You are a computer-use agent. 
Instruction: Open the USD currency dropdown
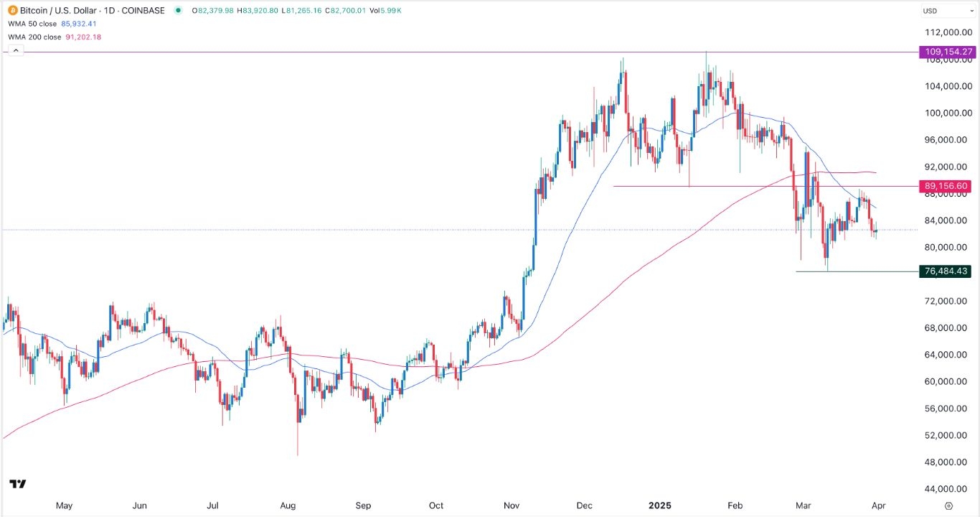pos(947,11)
